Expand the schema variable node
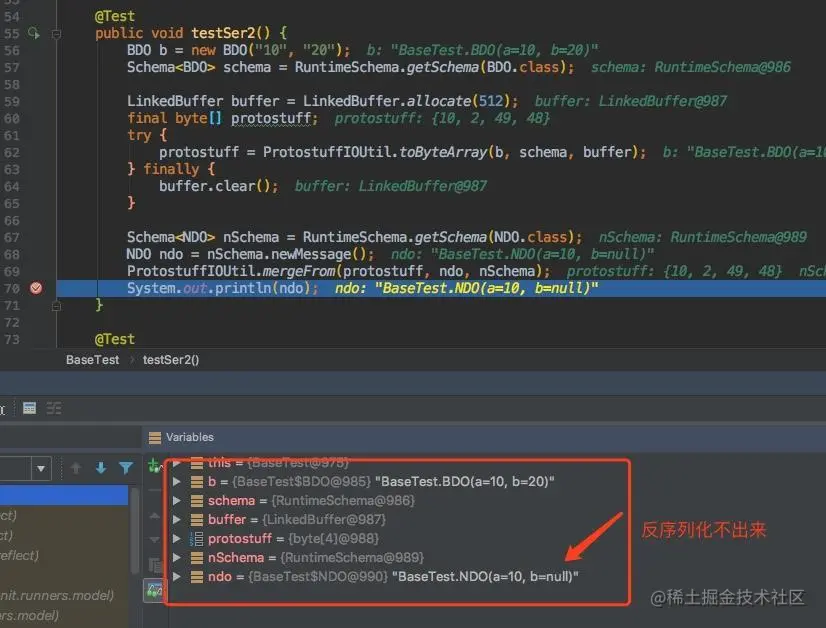This screenshot has width=826, height=628. coord(177,501)
